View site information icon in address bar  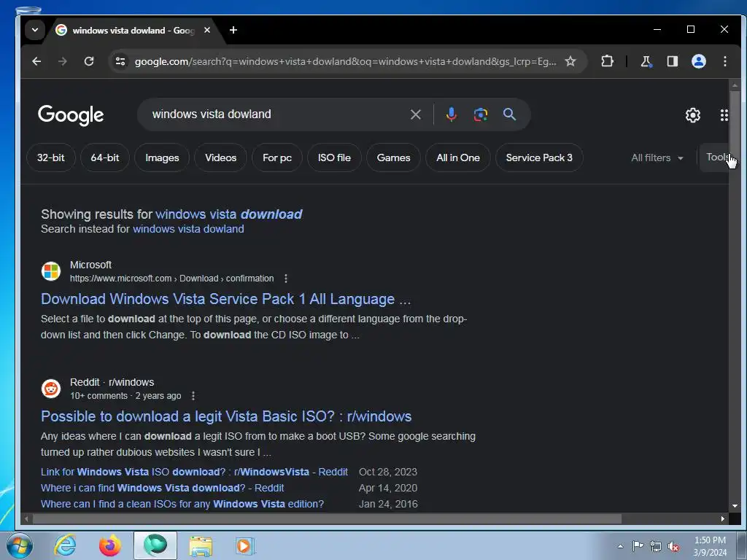point(120,61)
